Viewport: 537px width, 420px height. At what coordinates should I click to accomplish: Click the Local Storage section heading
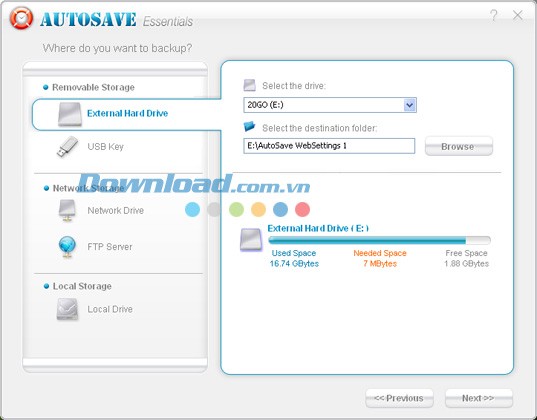click(x=82, y=286)
